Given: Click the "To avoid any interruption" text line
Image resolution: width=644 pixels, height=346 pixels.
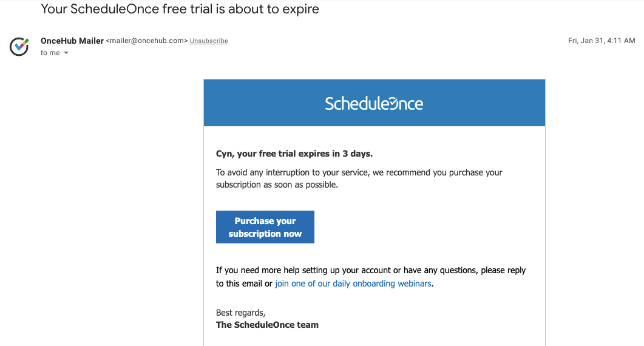Looking at the screenshot, I should click(x=359, y=172).
